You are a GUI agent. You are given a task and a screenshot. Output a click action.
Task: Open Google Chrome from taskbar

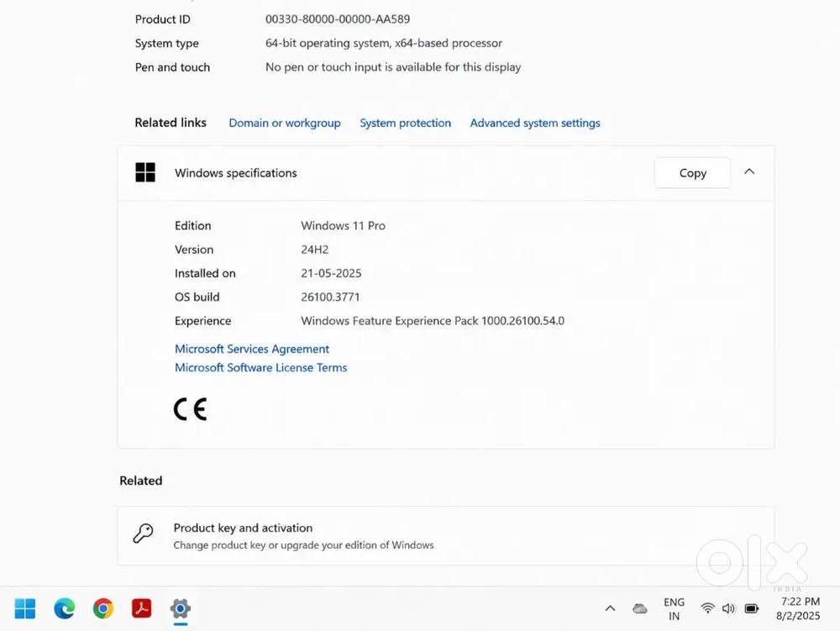[x=102, y=608]
